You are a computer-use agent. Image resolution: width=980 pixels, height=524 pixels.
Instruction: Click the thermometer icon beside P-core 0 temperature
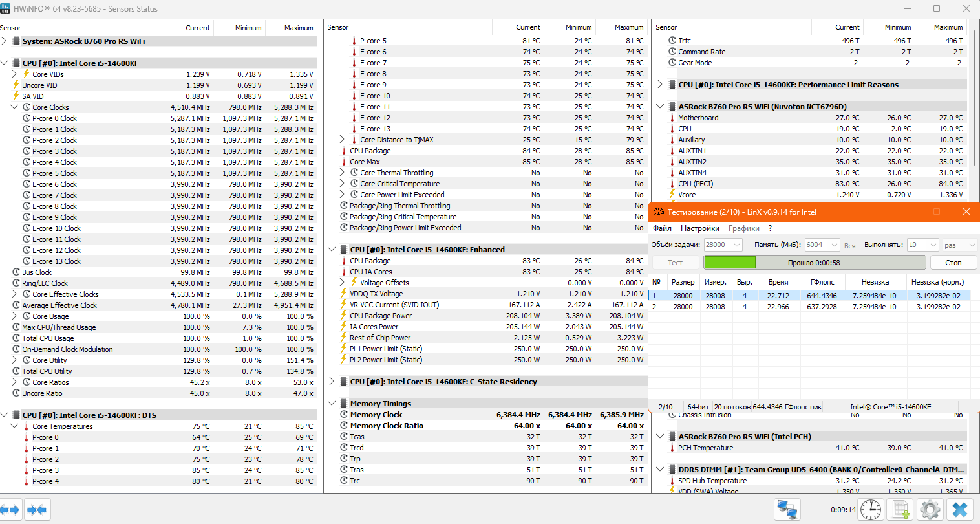click(x=27, y=437)
